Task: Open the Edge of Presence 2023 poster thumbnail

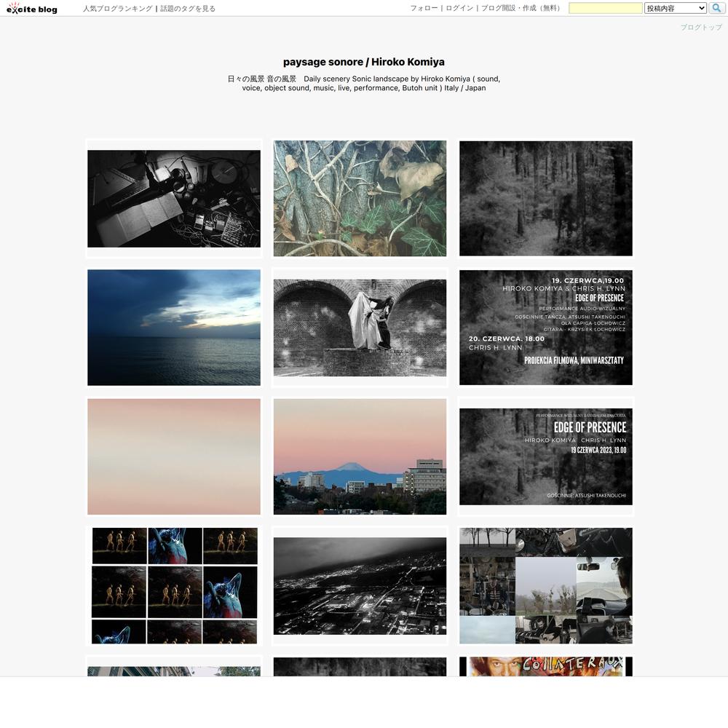Action: (x=546, y=457)
